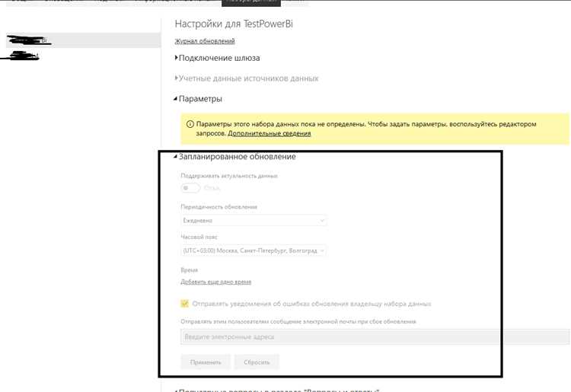This screenshot has width=571, height=392.
Task: Uncheck the refresh failure notification checkbox
Action: pos(185,304)
